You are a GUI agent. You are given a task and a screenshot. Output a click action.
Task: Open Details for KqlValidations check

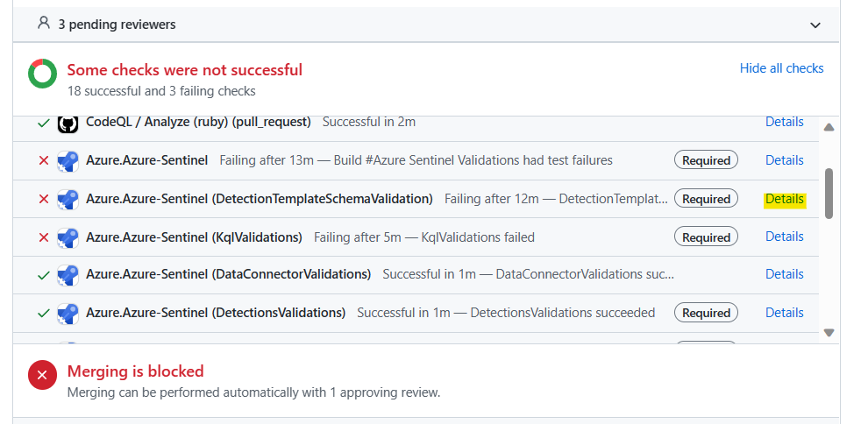784,237
